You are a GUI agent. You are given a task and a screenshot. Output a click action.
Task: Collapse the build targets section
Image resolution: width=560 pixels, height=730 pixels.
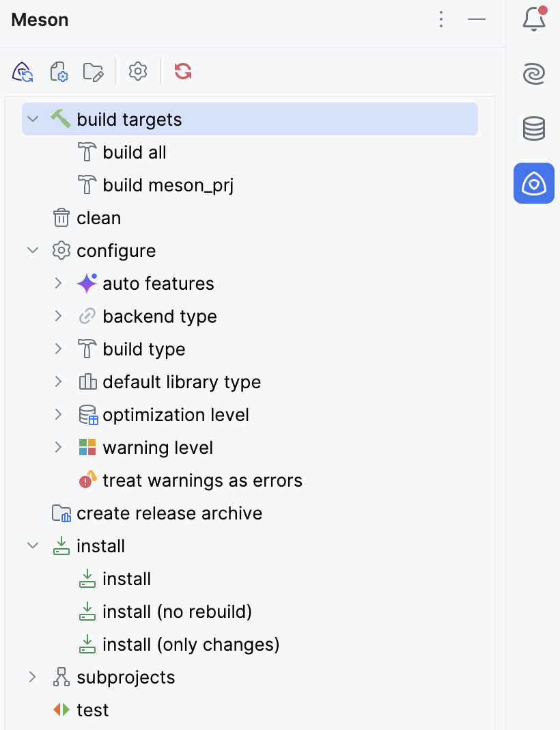pyautogui.click(x=32, y=118)
